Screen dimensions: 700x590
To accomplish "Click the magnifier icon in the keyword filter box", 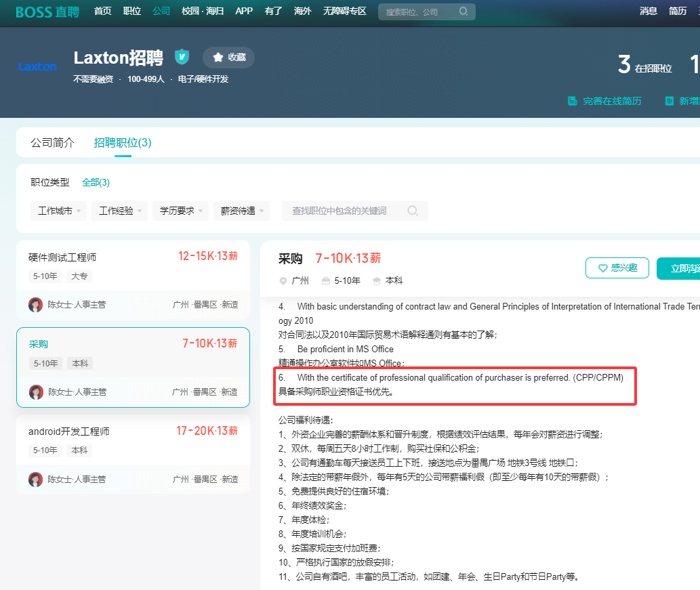I will 413,211.
